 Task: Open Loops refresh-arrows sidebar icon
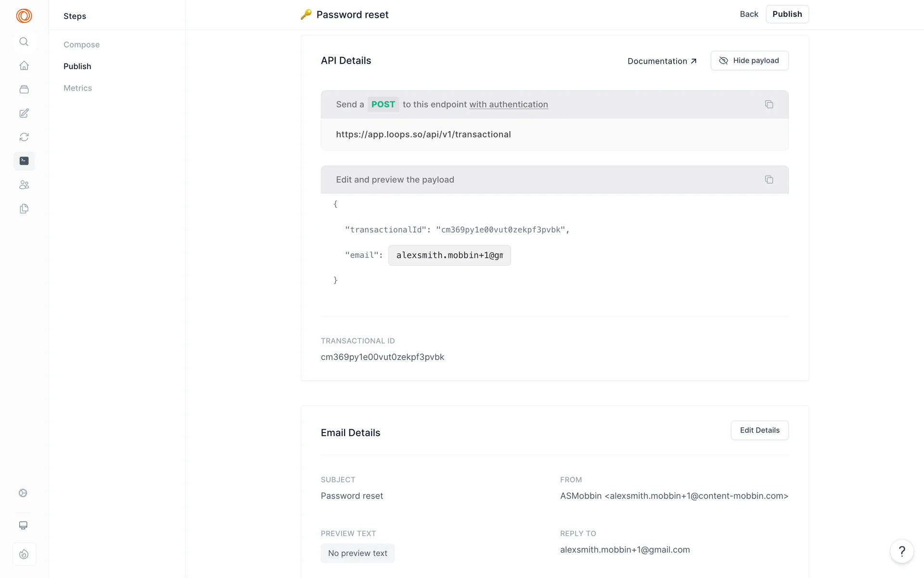[24, 137]
